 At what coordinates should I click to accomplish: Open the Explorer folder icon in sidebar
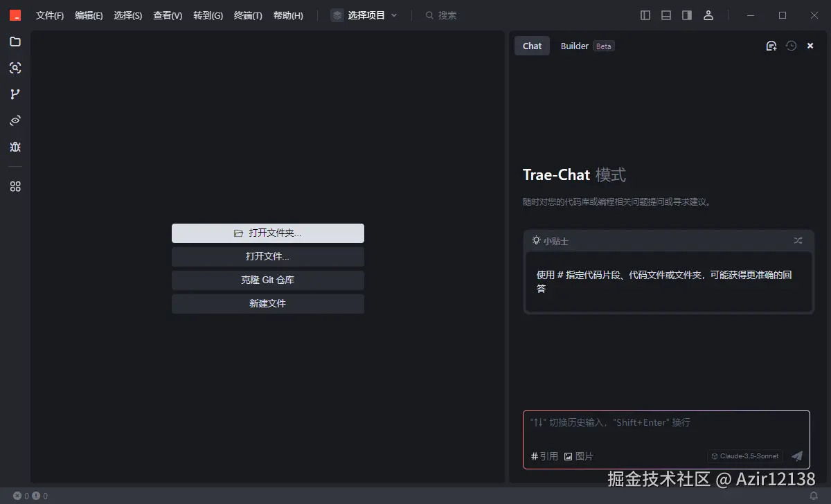[15, 42]
